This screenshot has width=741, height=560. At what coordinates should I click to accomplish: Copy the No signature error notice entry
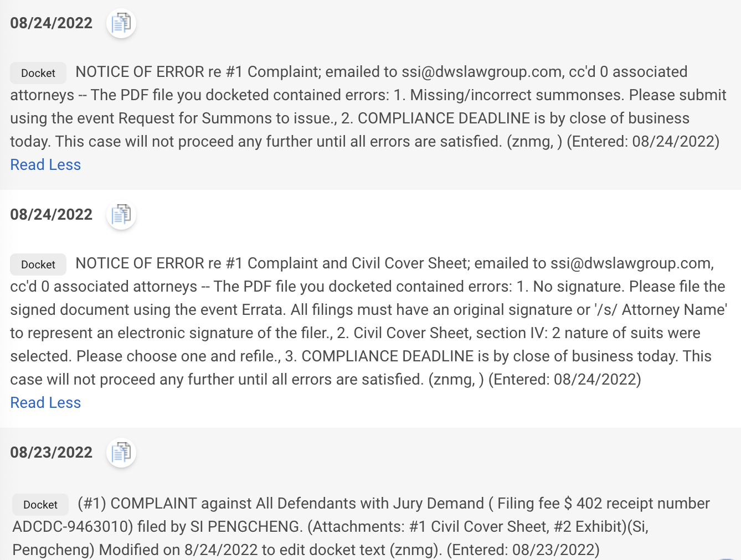121,215
